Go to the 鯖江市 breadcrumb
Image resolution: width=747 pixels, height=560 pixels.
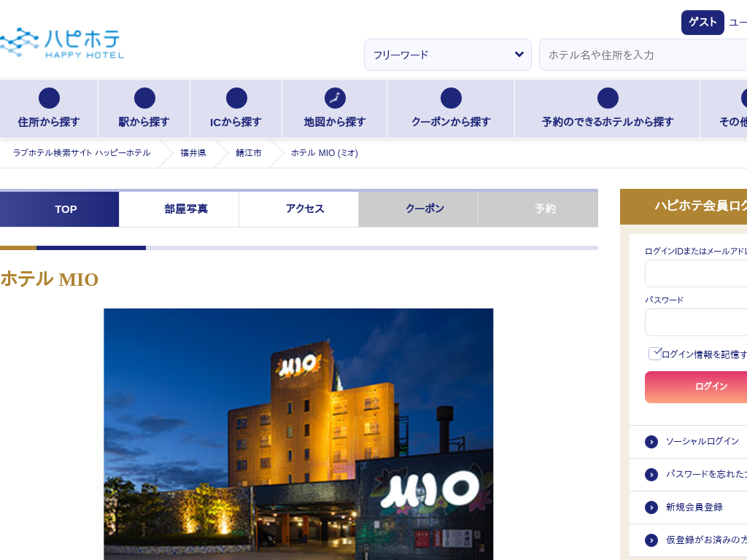point(249,153)
